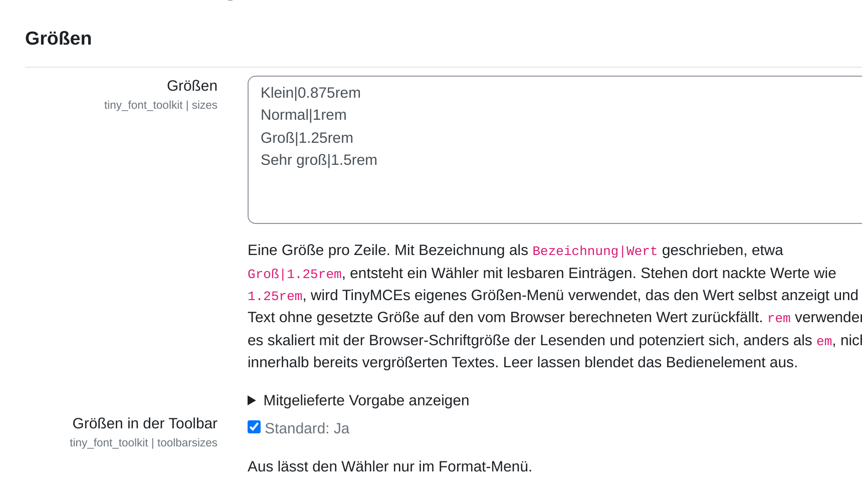Click 'Aus lässt den Wähler nur im Format-Menü.' text
This screenshot has height=504, width=862.
point(390,466)
